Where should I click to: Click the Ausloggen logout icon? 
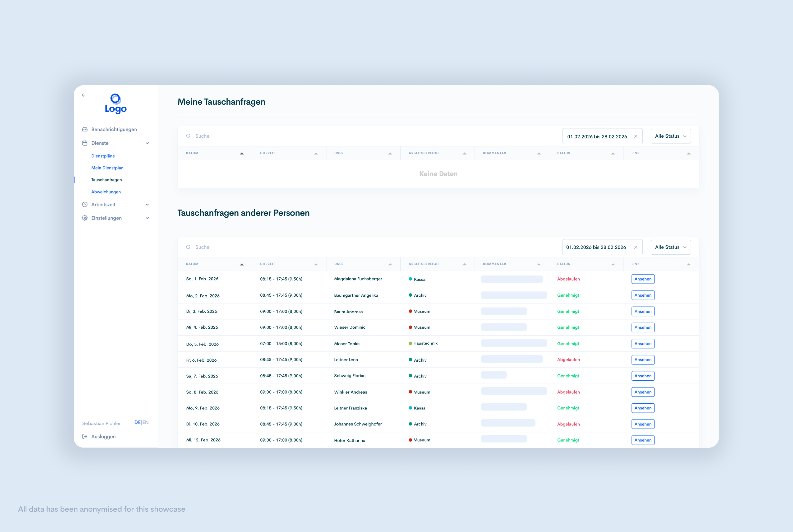pos(85,436)
